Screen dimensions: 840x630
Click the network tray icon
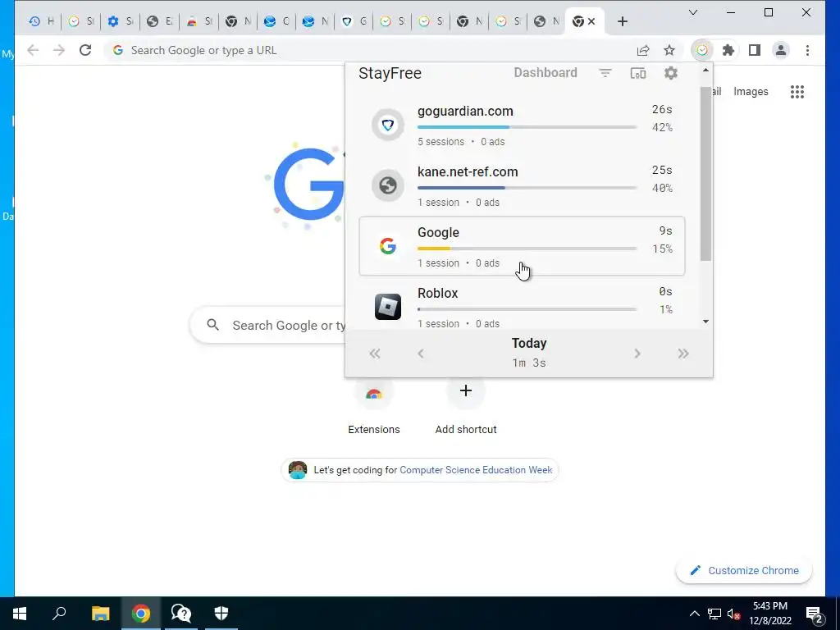pyautogui.click(x=714, y=614)
